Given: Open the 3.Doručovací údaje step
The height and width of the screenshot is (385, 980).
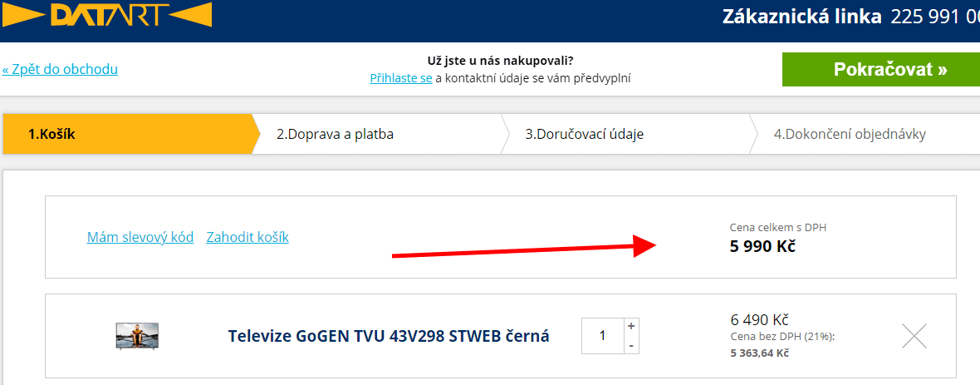Looking at the screenshot, I should pyautogui.click(x=585, y=134).
